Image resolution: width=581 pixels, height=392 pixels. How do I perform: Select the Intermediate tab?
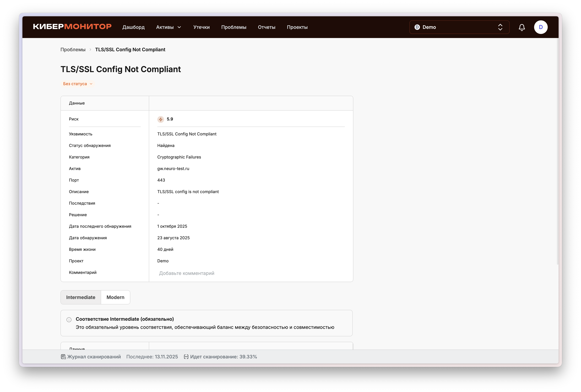click(x=81, y=297)
